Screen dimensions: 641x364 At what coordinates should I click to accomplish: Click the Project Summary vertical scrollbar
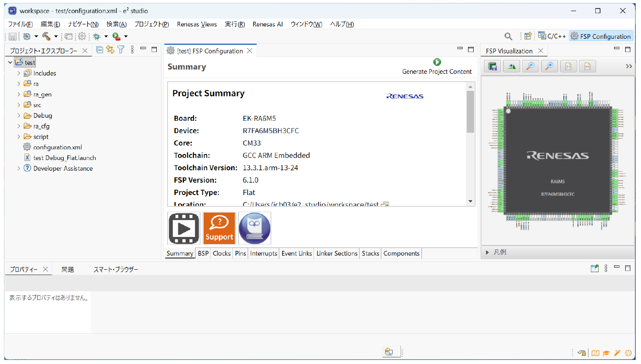(470, 112)
